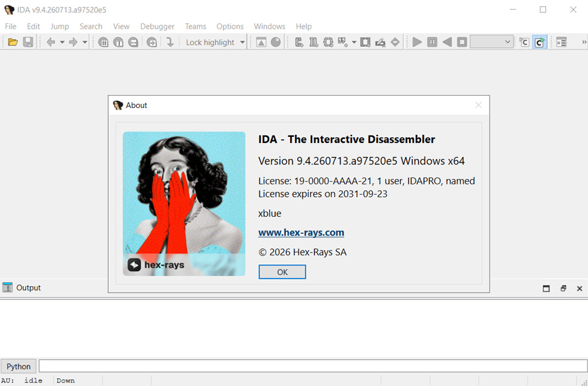This screenshot has height=386, width=588.
Task: Click the Open file folder icon
Action: click(x=13, y=42)
